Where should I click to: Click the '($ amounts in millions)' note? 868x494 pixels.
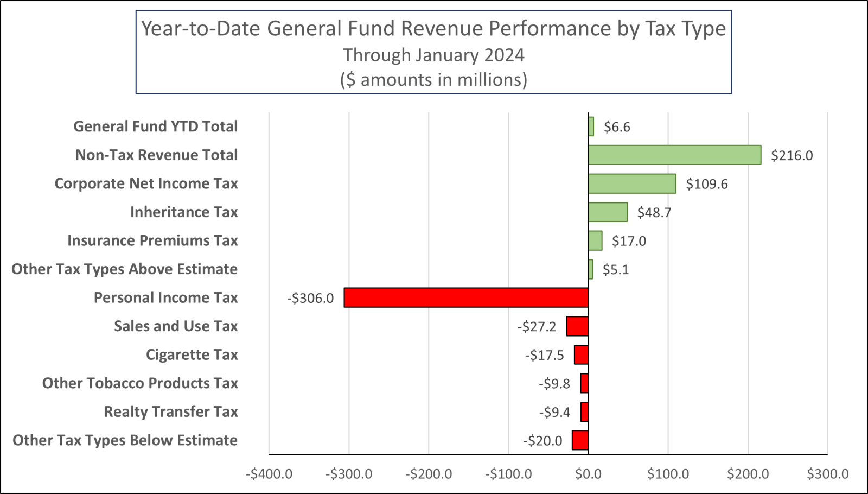tap(433, 80)
